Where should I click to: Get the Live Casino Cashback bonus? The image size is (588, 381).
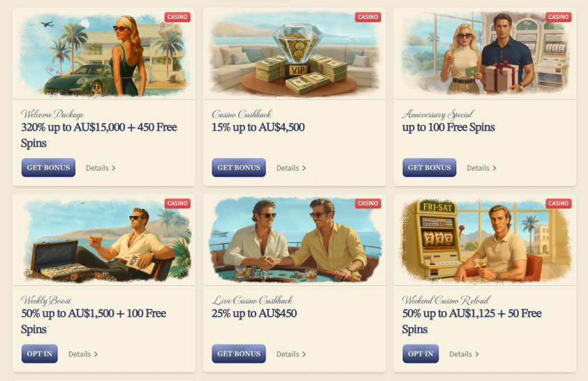click(239, 354)
